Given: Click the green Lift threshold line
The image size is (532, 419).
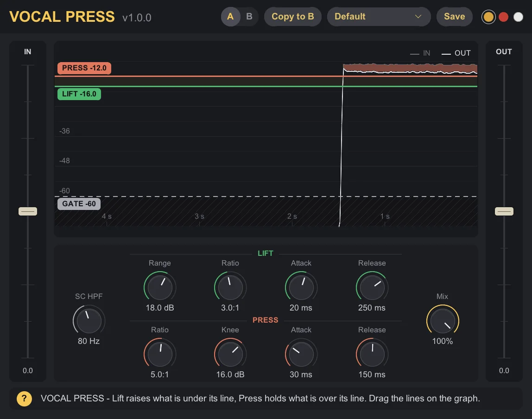Looking at the screenshot, I should [x=266, y=87].
